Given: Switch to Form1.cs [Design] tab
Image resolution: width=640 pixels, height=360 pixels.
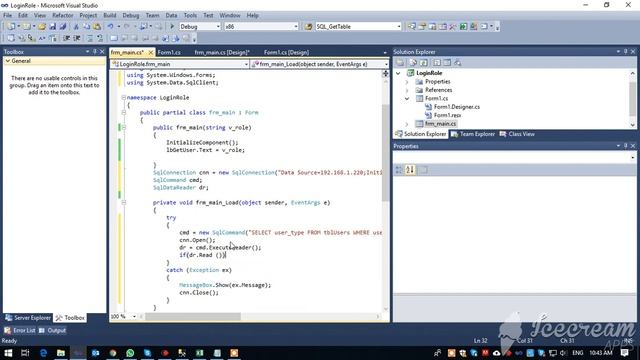Looking at the screenshot, I should 286,52.
